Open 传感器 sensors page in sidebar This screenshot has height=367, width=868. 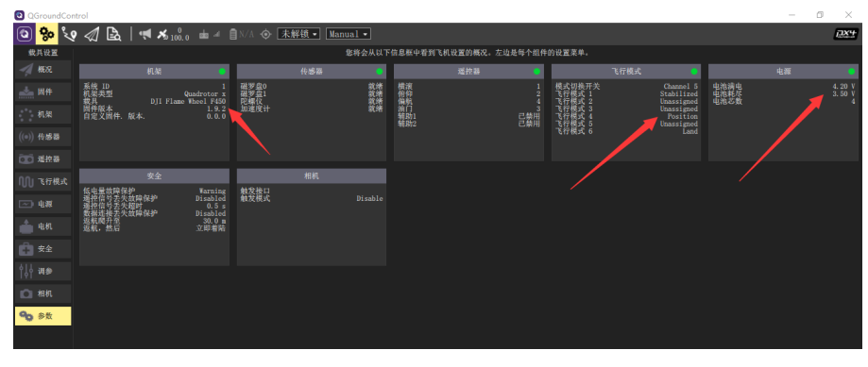point(43,137)
